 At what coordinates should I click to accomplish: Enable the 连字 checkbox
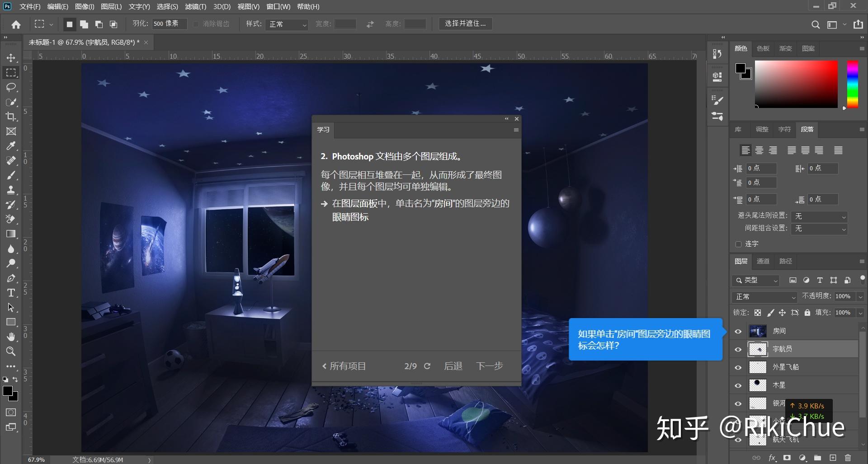coord(739,244)
